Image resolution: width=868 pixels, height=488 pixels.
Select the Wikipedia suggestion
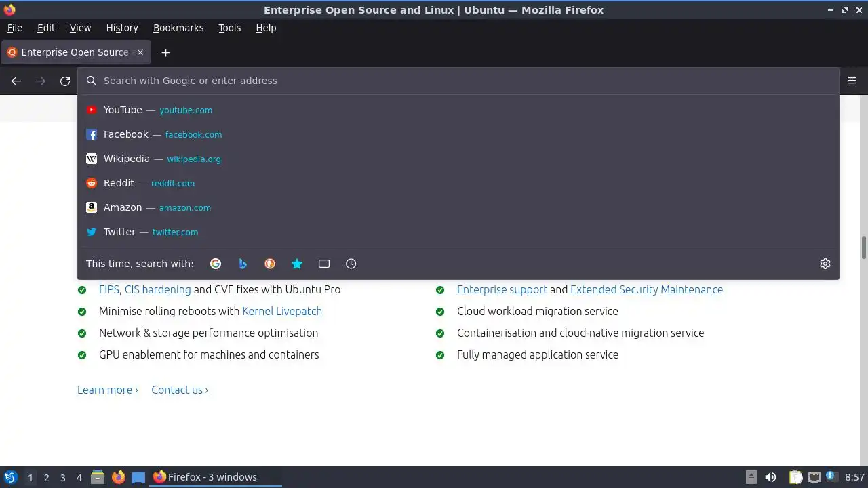coord(458,159)
